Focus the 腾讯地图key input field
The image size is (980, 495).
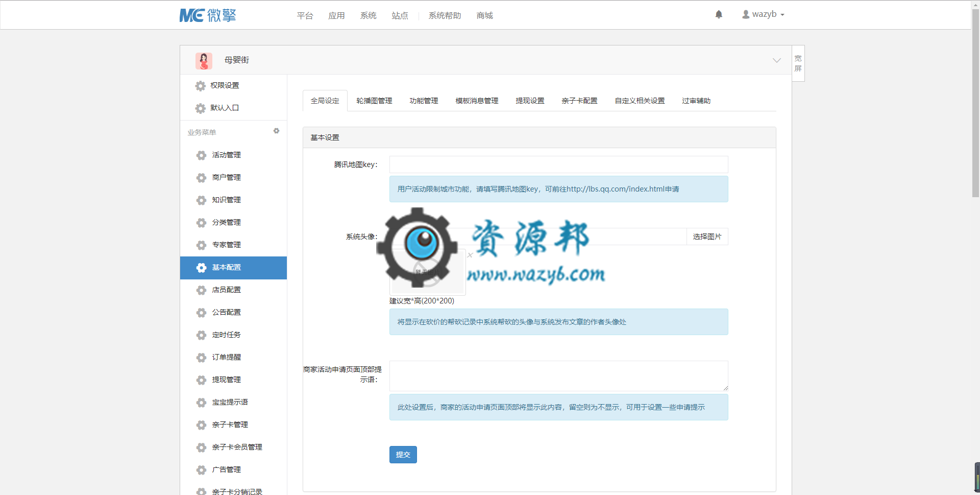pos(558,164)
